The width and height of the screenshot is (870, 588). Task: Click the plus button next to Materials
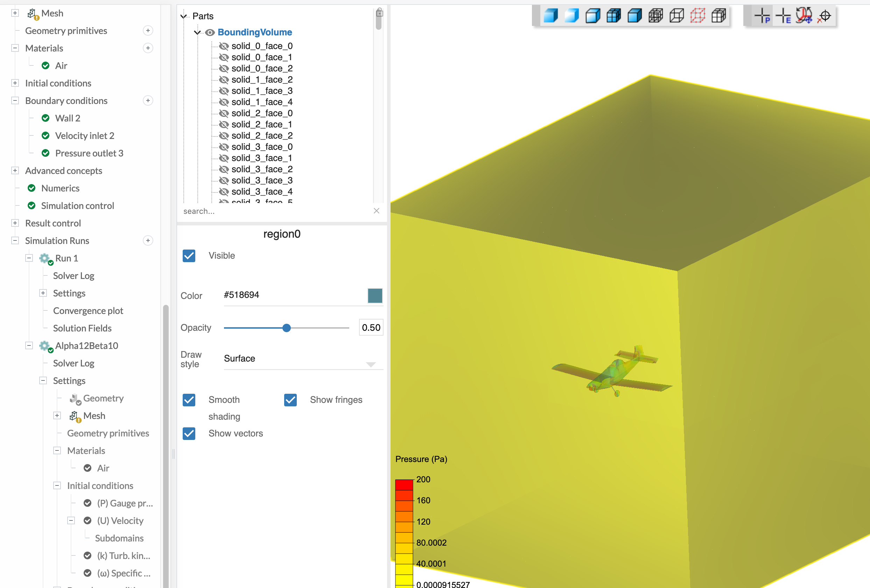148,48
